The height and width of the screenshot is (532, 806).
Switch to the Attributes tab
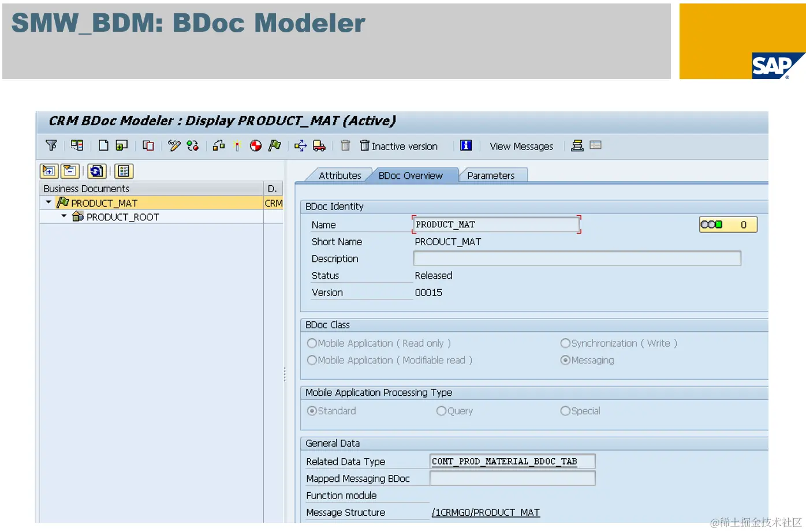[339, 175]
